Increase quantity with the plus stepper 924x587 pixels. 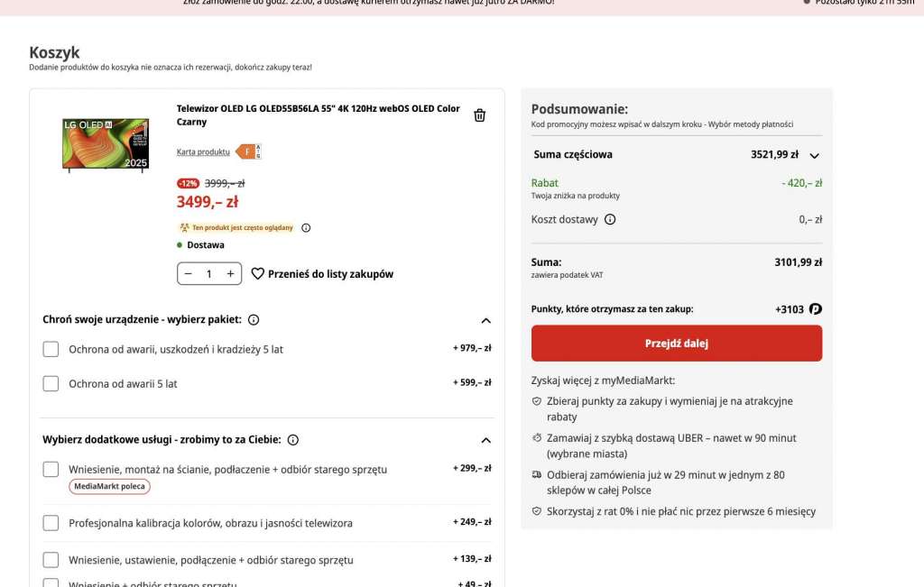click(230, 274)
